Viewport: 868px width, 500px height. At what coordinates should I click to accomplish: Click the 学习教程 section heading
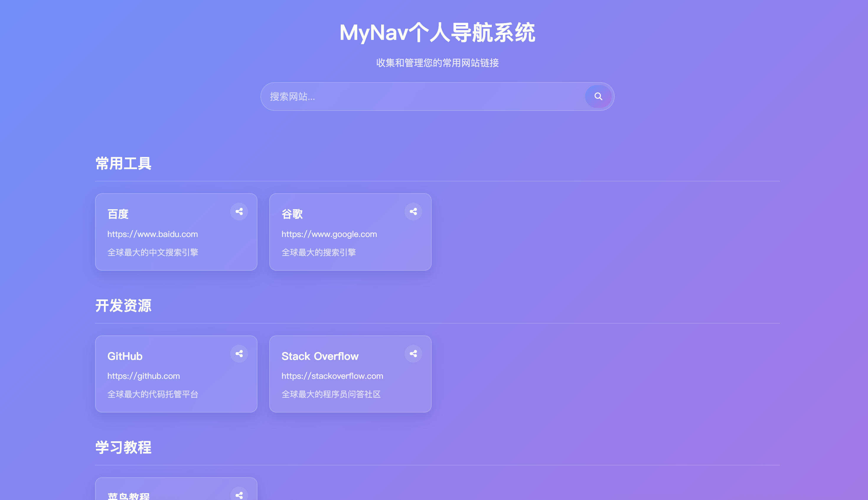tap(123, 447)
